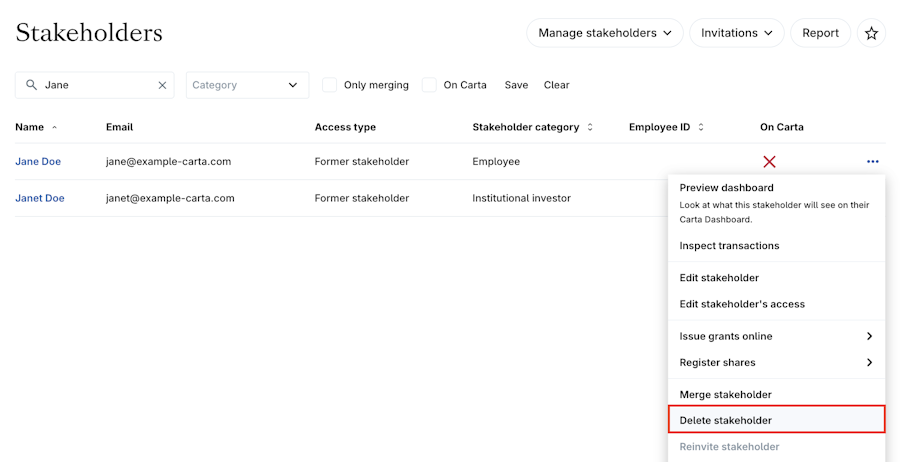The width and height of the screenshot is (900, 462).
Task: Choose Merge stakeholder menu option
Action: coord(725,395)
